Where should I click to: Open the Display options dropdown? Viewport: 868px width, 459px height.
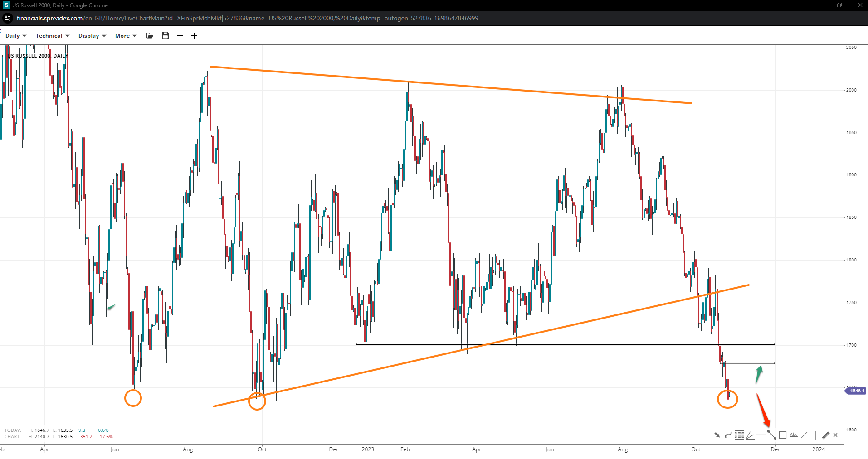(92, 36)
